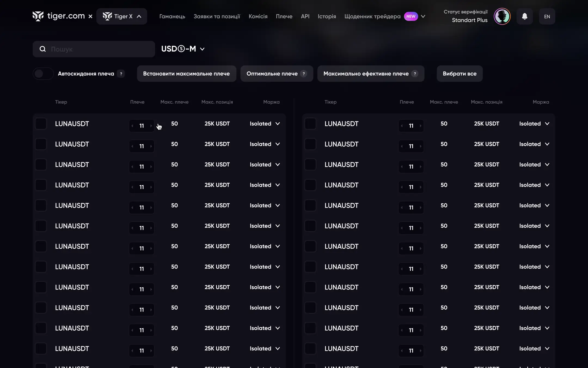Click the Optimal leverage question mark icon

pyautogui.click(x=304, y=74)
